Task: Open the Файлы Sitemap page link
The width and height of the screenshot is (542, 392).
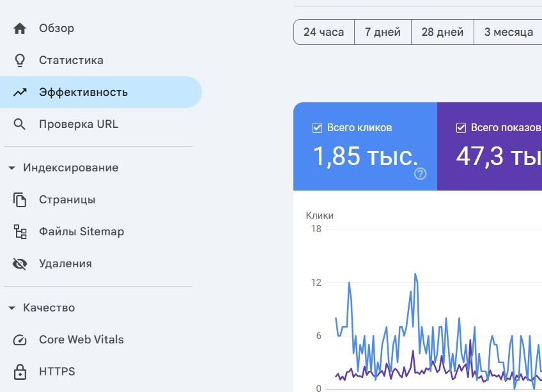Action: point(81,231)
